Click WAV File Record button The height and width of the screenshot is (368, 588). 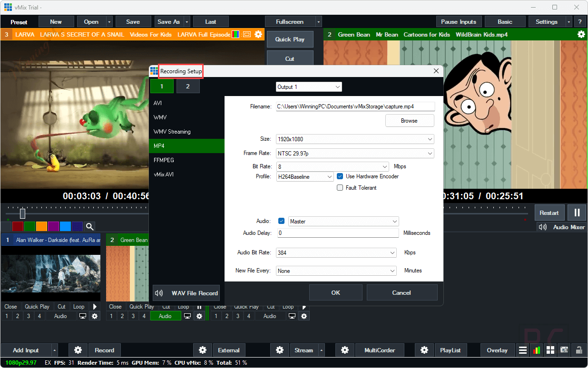click(186, 293)
